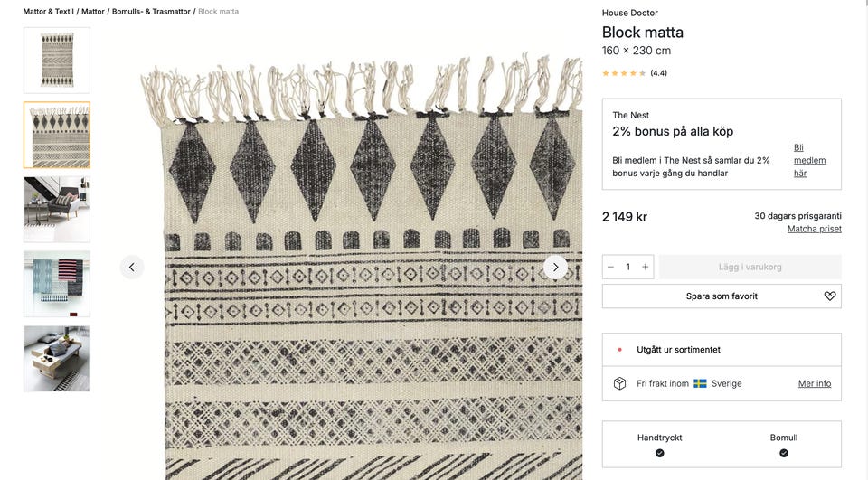This screenshot has width=868, height=480.
Task: Click Spara som favorit button
Action: tap(722, 296)
